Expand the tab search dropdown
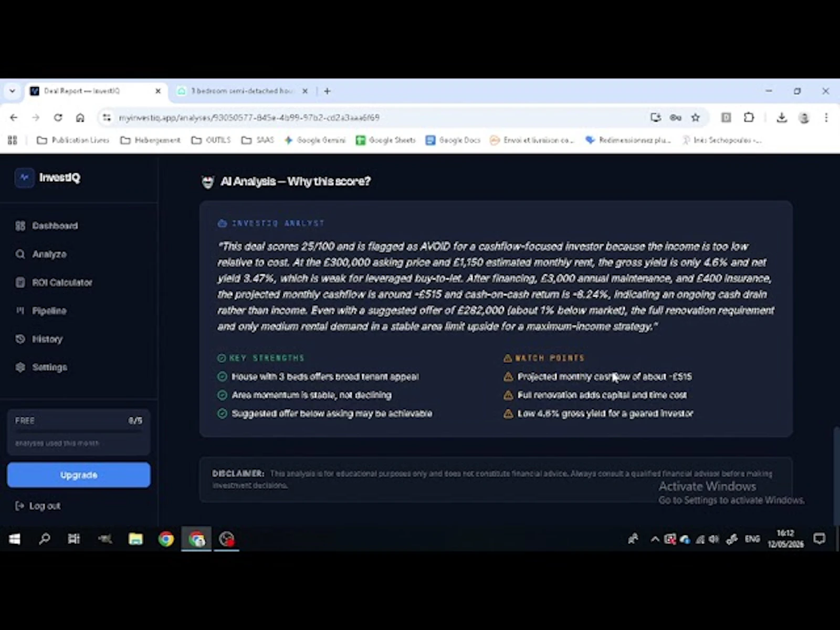This screenshot has height=630, width=840. tap(12, 91)
